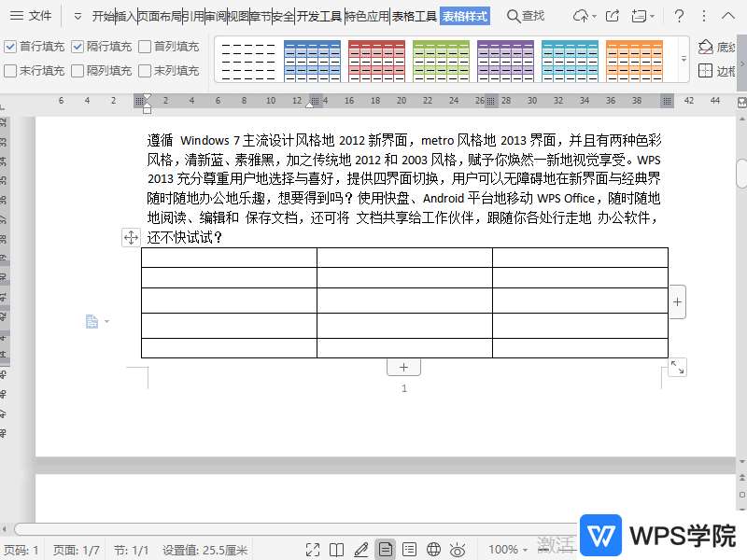The image size is (747, 560).
Task: Click the table move handle icon
Action: click(x=131, y=238)
